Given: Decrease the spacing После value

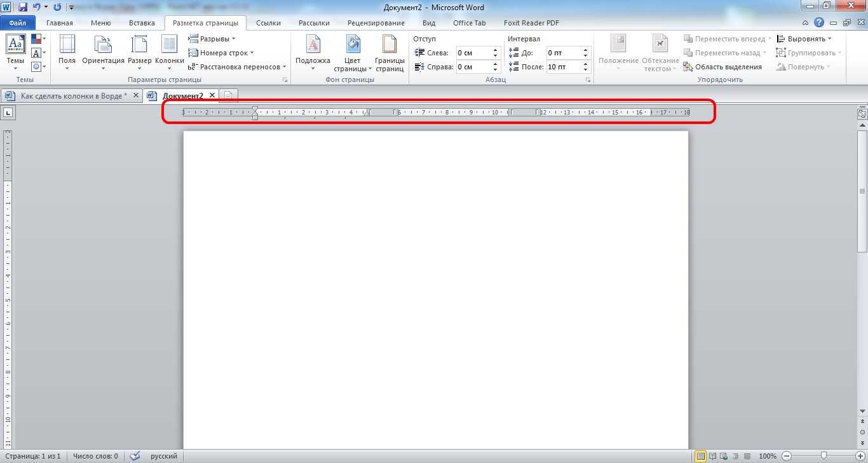Looking at the screenshot, I should 587,70.
